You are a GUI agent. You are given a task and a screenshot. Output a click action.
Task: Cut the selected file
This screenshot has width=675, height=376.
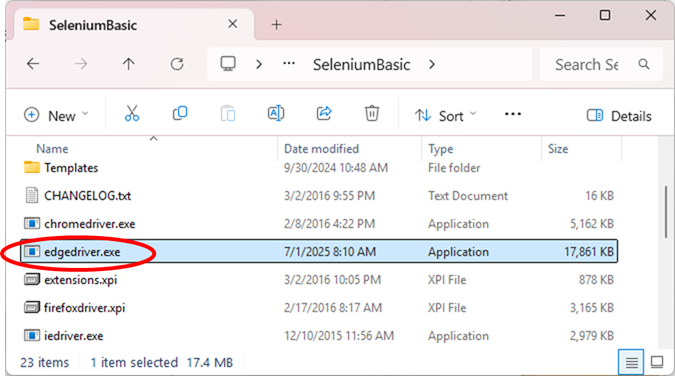132,114
